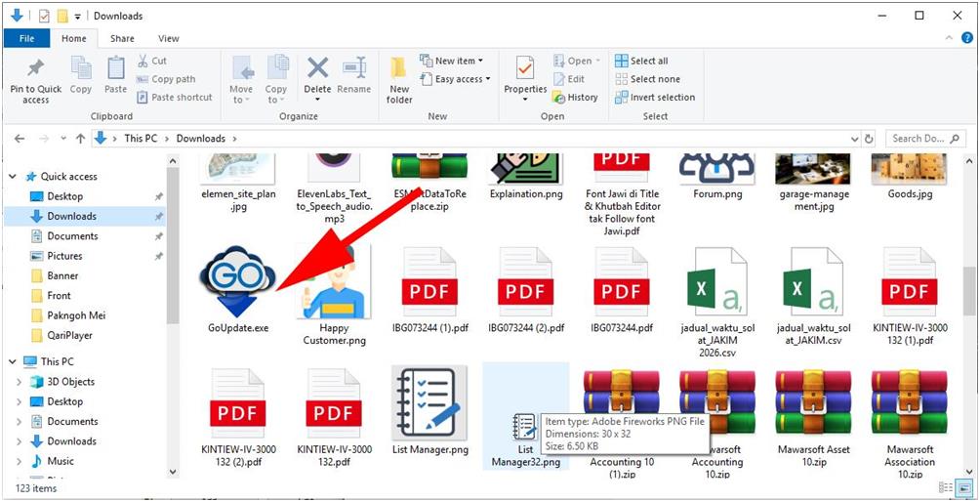The image size is (980, 502).
Task: Open the File menu
Action: [26, 38]
